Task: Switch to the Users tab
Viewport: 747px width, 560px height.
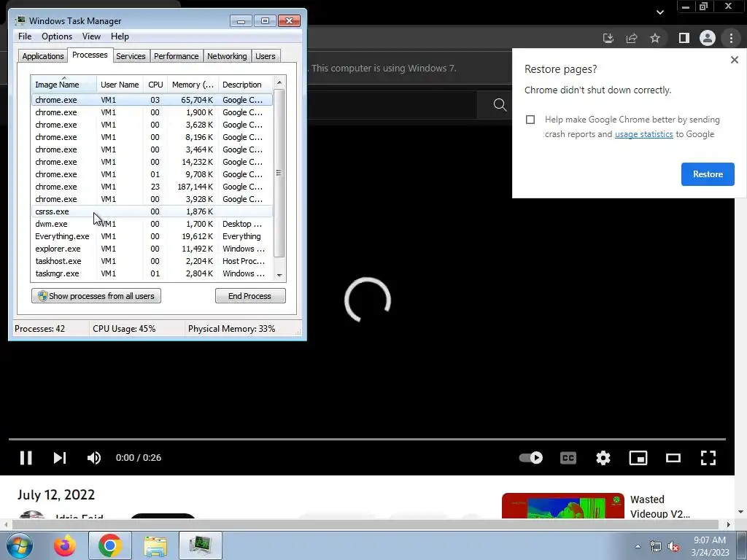Action: (265, 56)
